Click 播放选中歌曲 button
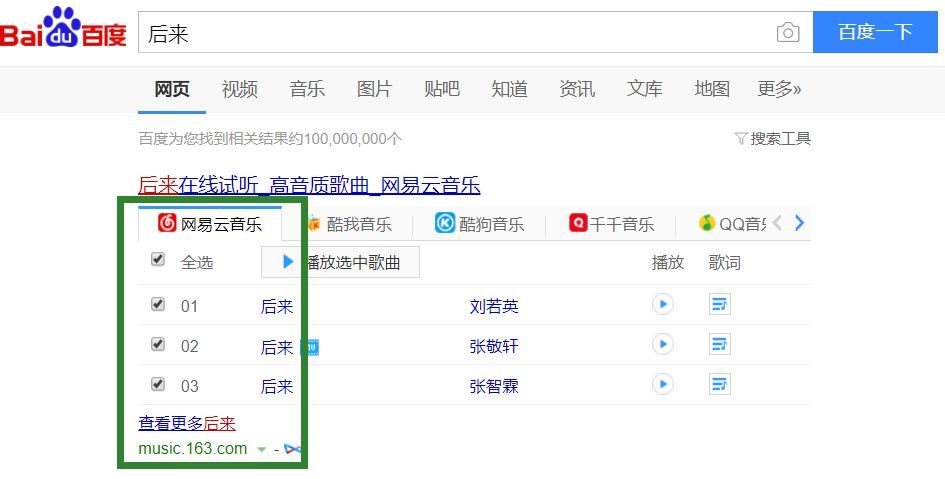Viewport: 945px width, 479px height. pos(340,262)
